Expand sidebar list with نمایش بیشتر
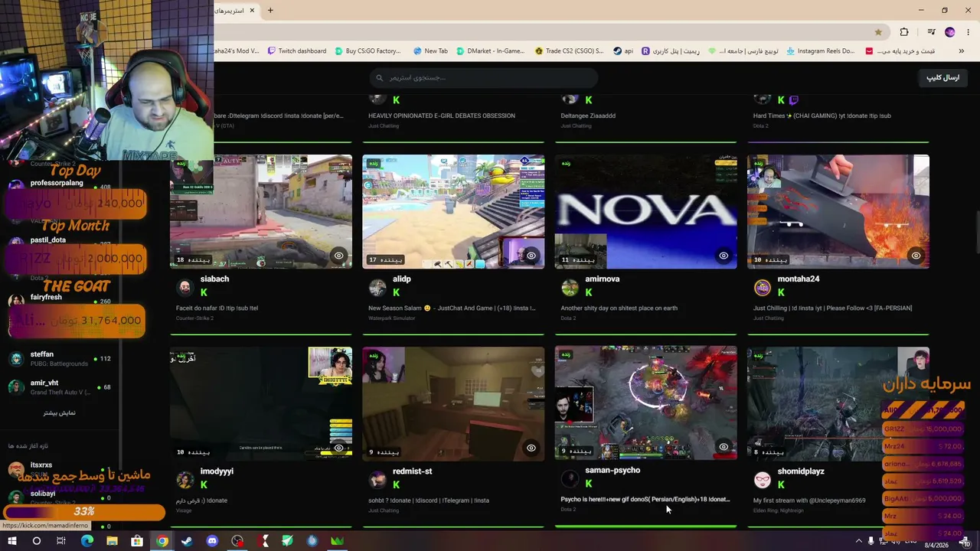Screen dimensions: 980x551 tap(60, 413)
